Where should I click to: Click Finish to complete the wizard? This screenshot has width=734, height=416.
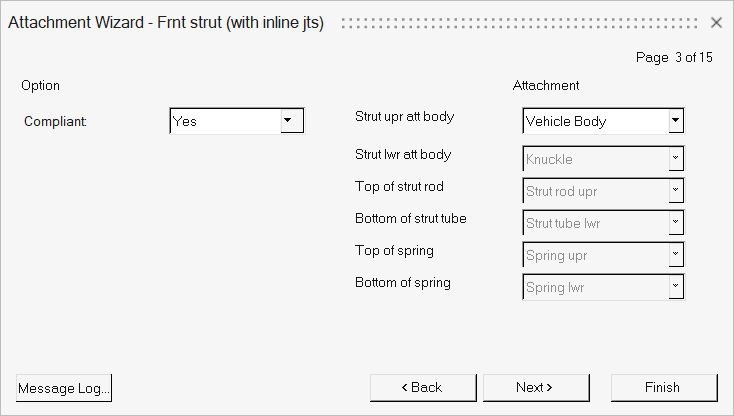[x=664, y=387]
